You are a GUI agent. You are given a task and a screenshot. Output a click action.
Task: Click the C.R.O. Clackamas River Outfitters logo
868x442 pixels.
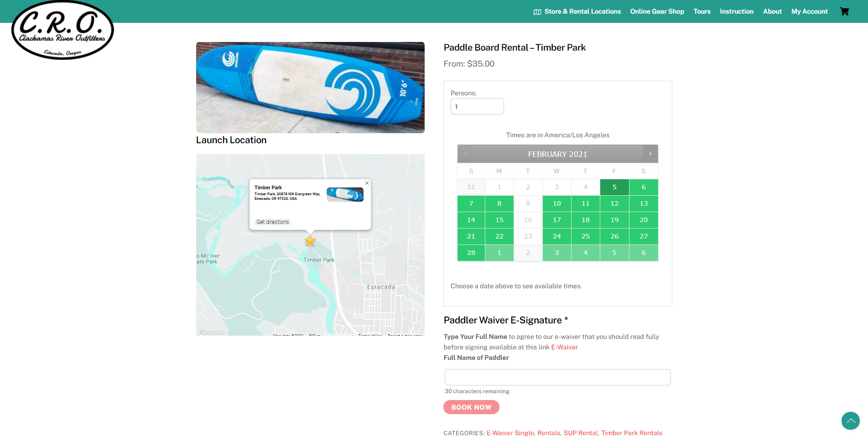pyautogui.click(x=62, y=30)
